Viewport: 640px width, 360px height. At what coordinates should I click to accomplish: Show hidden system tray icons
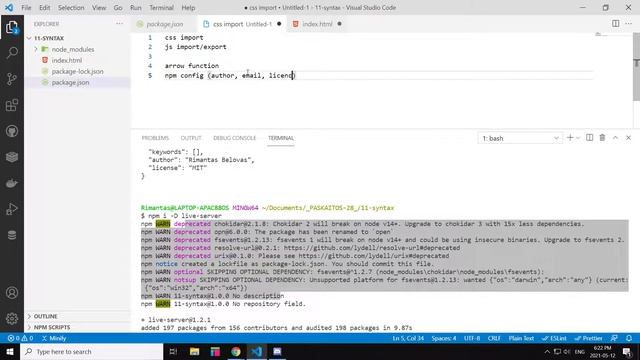(547, 351)
